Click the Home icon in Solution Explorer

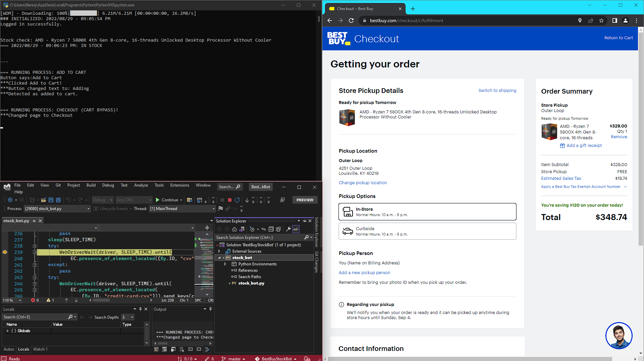[234, 229]
